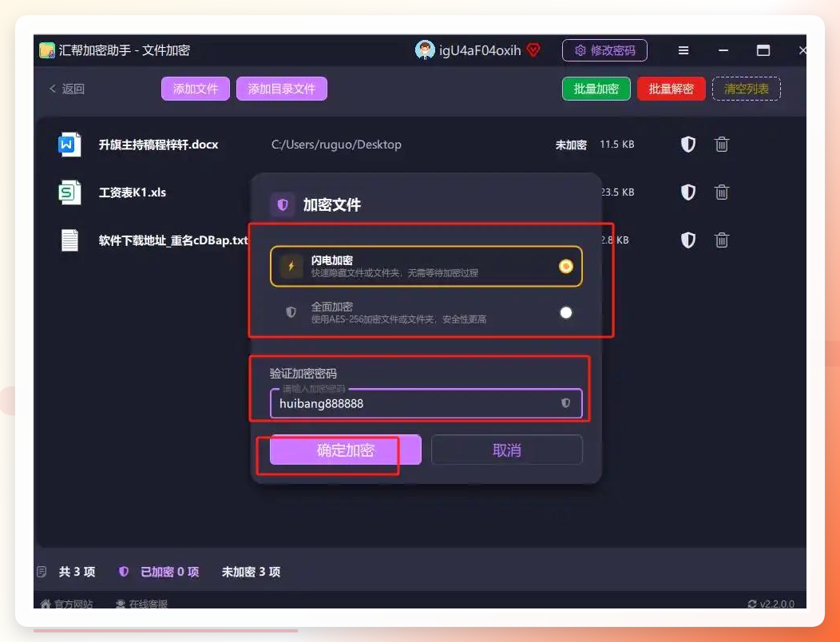840x642 pixels.
Task: Click the 添加目录文件 button
Action: click(x=282, y=89)
